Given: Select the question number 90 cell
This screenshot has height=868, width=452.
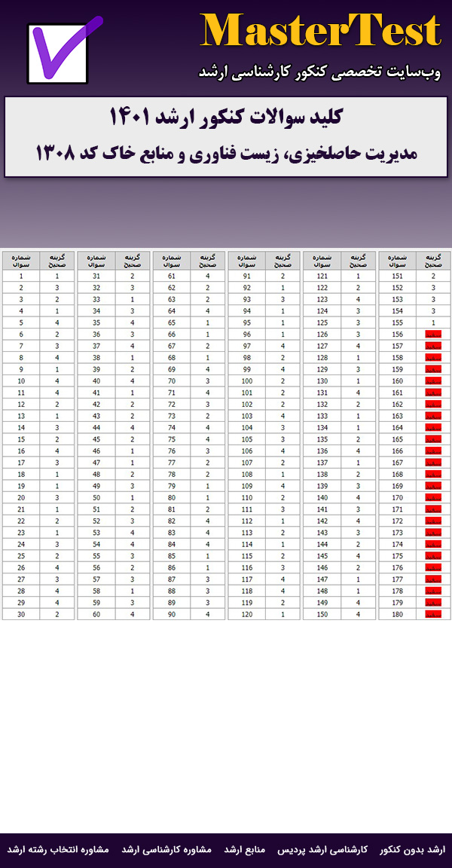Looking at the screenshot, I should (x=172, y=614).
